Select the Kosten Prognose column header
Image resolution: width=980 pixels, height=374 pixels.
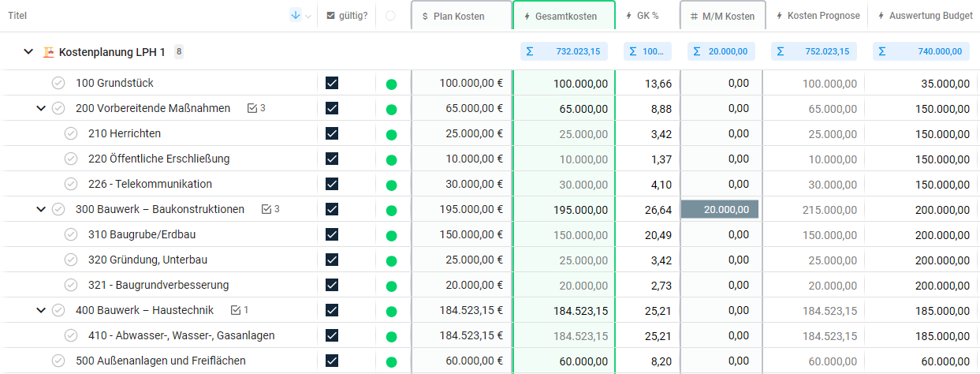[818, 16]
